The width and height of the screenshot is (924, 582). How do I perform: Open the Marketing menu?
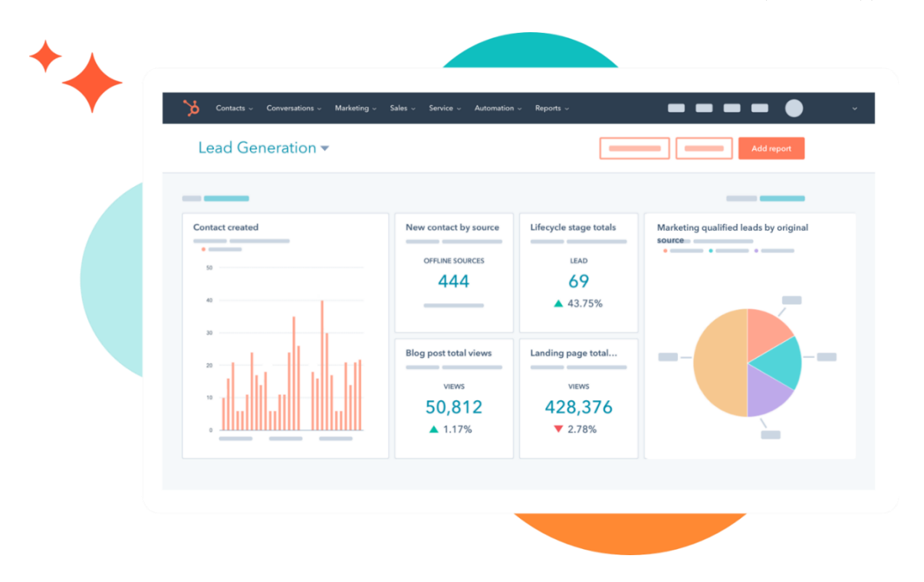coord(355,108)
